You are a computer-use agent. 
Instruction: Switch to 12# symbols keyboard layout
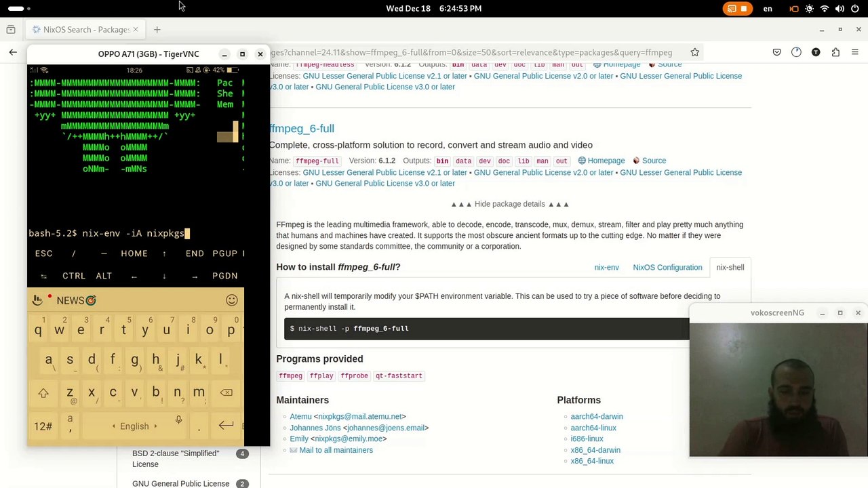coord(43,426)
